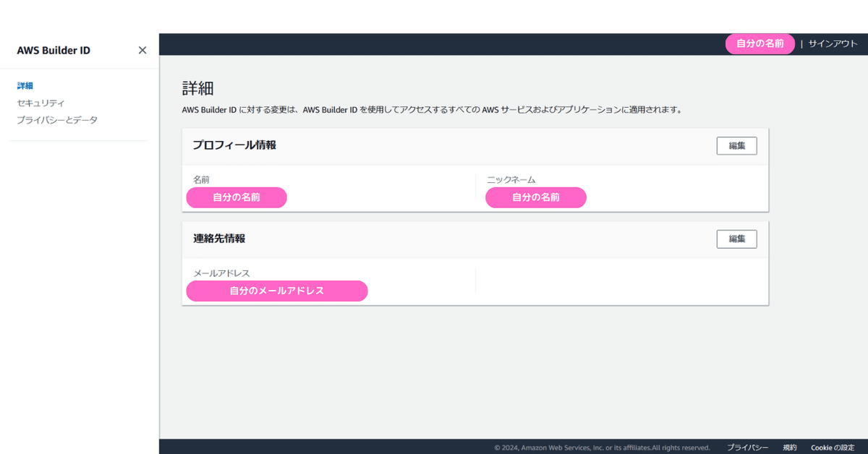Select the メールアドレス field value
The image size is (868, 454).
point(277,291)
